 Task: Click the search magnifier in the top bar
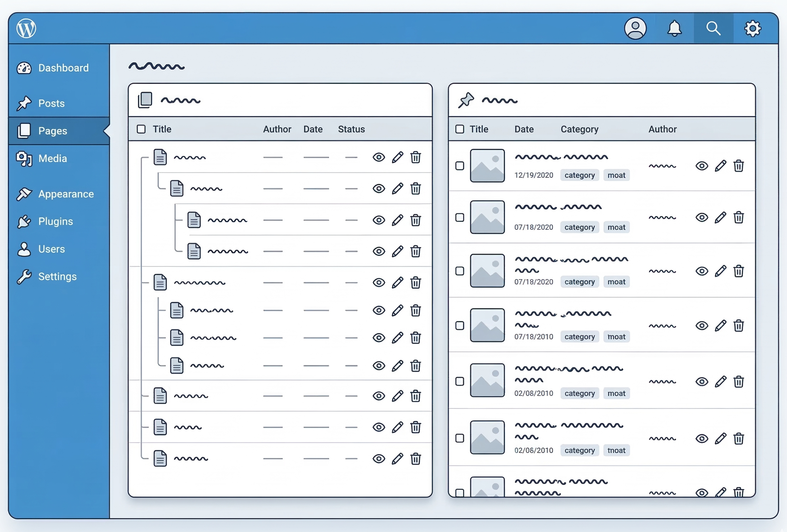tap(713, 28)
